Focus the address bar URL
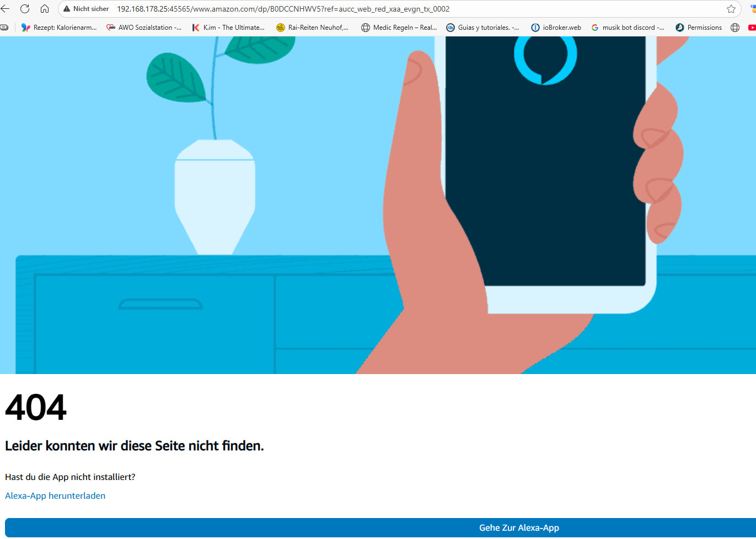The height and width of the screenshot is (539, 756). (283, 9)
